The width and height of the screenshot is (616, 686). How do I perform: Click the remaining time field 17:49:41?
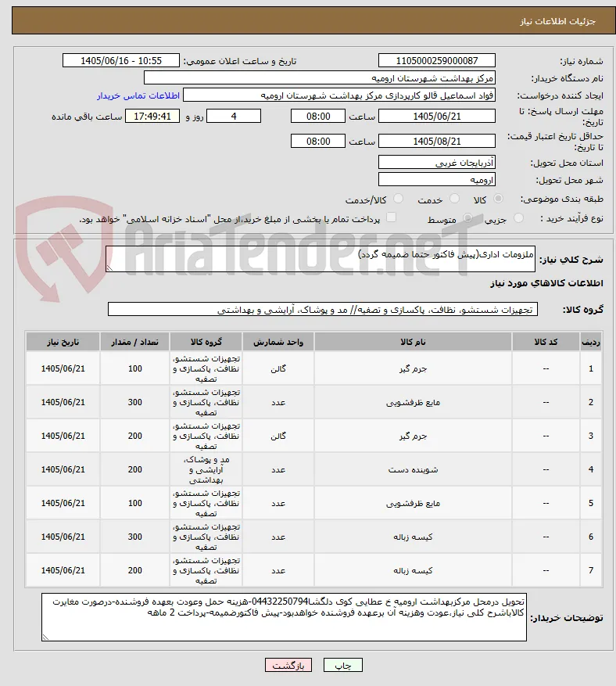coord(152,116)
